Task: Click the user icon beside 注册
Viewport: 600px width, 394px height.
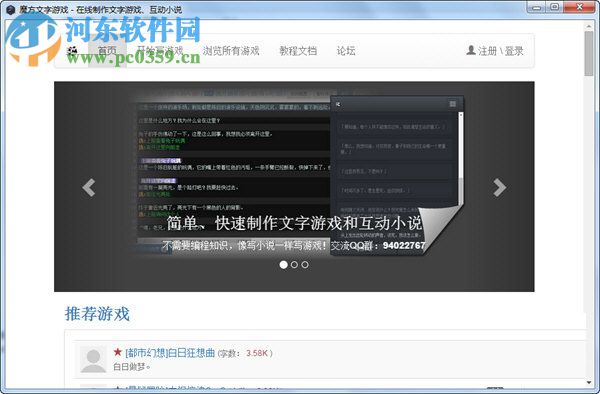Action: 471,50
